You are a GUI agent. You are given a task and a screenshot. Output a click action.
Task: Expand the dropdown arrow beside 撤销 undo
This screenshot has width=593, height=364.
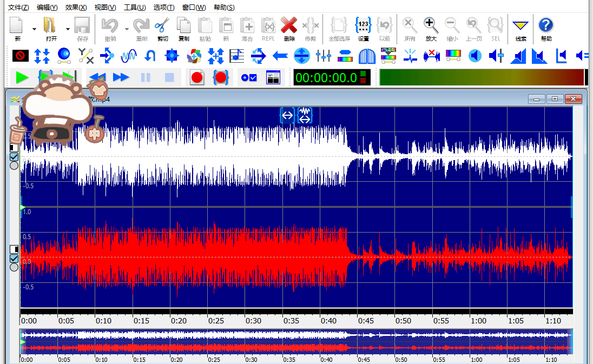click(x=127, y=29)
